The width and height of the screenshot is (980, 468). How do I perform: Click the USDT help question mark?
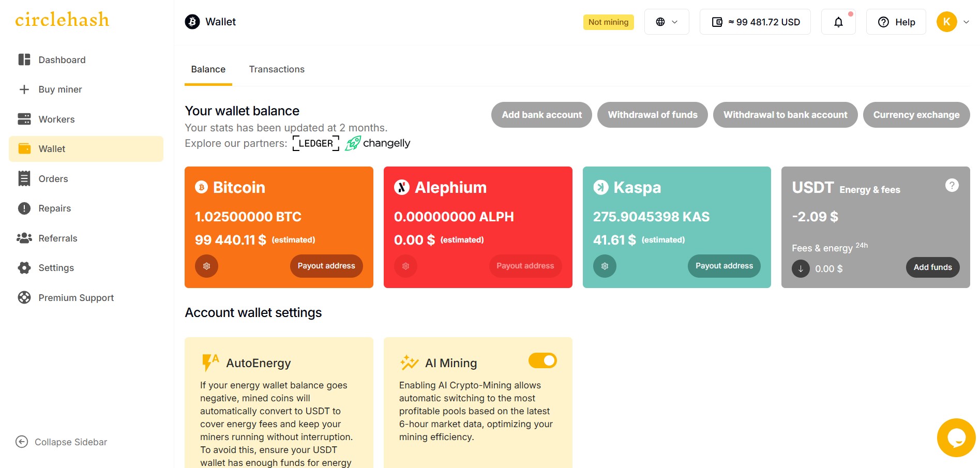952,185
